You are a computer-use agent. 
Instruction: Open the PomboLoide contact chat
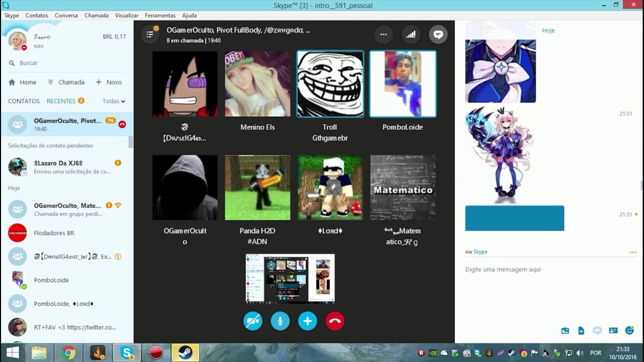(x=66, y=280)
